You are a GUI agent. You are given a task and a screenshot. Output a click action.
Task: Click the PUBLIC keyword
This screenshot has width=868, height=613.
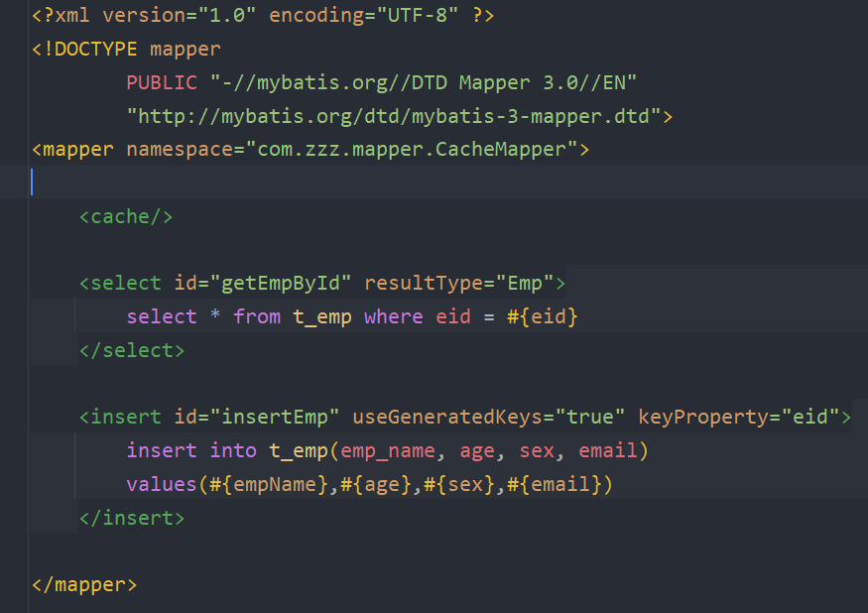(x=162, y=82)
